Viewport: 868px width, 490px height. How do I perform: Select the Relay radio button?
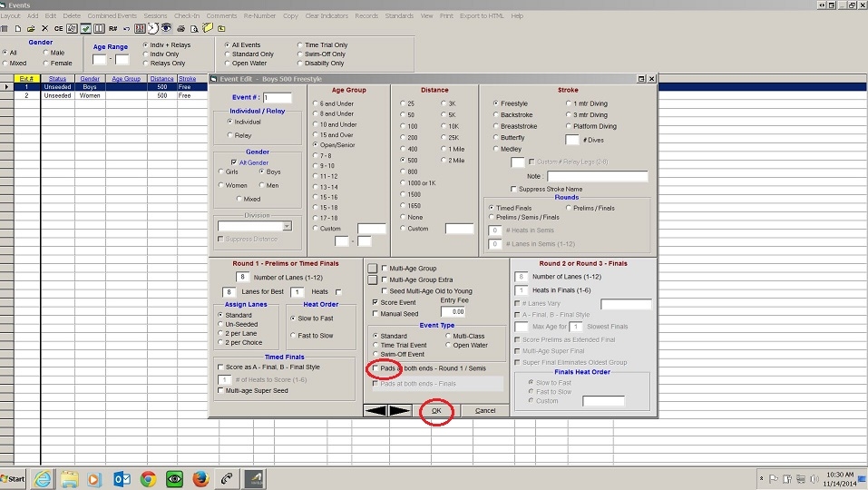[230, 134]
